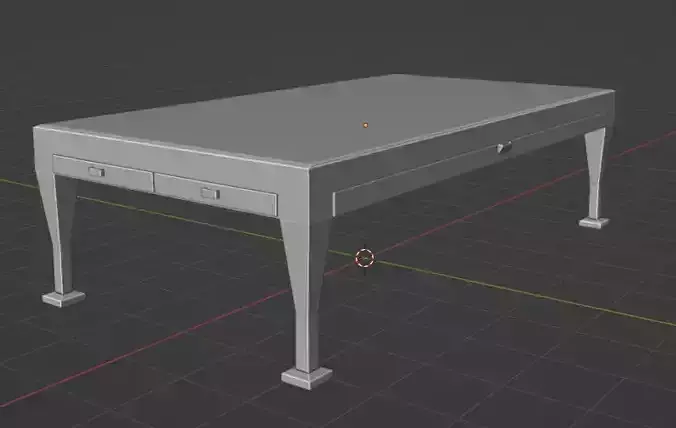Screen dimensions: 676x428
Task: Select the right front drawer panel
Action: (x=216, y=194)
